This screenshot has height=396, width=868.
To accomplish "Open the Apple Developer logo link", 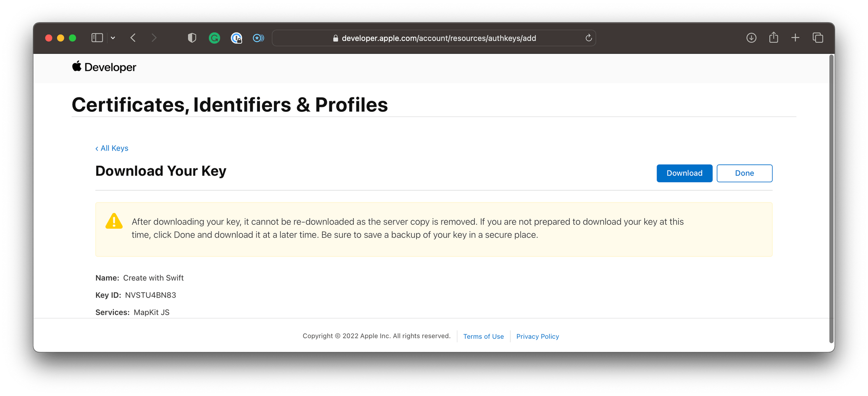I will pyautogui.click(x=104, y=67).
